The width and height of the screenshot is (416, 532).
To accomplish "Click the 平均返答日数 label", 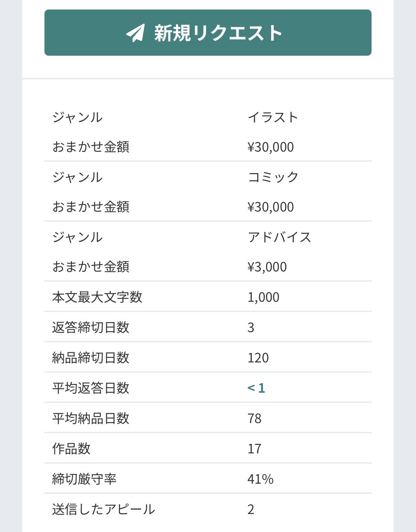I will pyautogui.click(x=91, y=388).
